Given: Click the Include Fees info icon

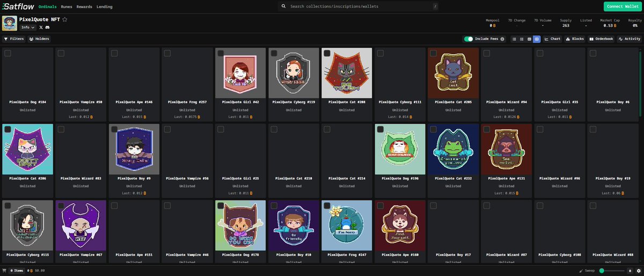Looking at the screenshot, I should click(x=503, y=39).
